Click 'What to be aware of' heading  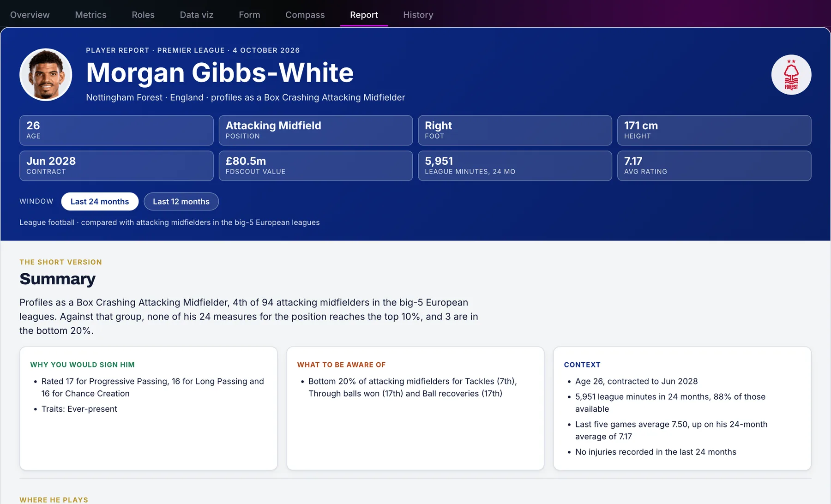point(341,365)
